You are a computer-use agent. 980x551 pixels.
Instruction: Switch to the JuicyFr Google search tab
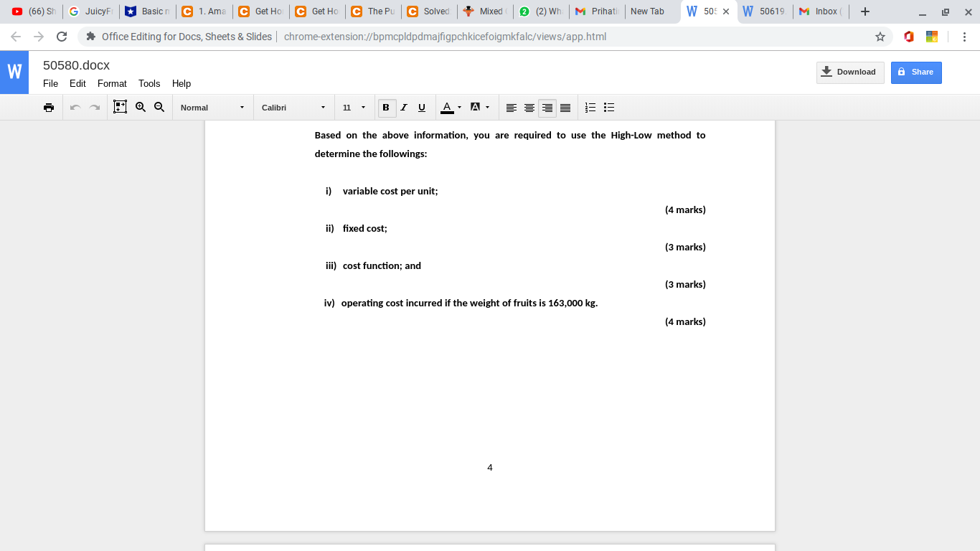tap(91, 11)
